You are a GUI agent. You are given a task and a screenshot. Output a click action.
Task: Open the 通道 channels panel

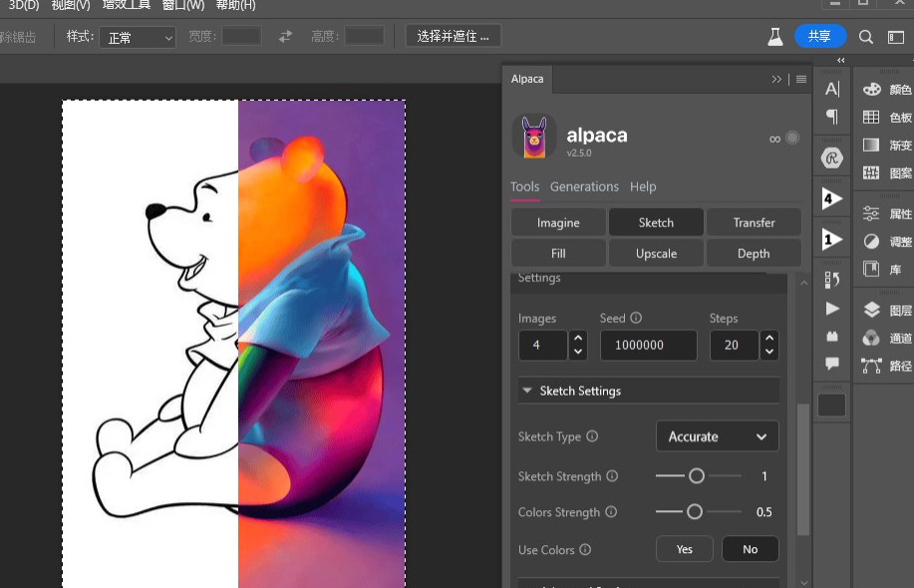[887, 338]
